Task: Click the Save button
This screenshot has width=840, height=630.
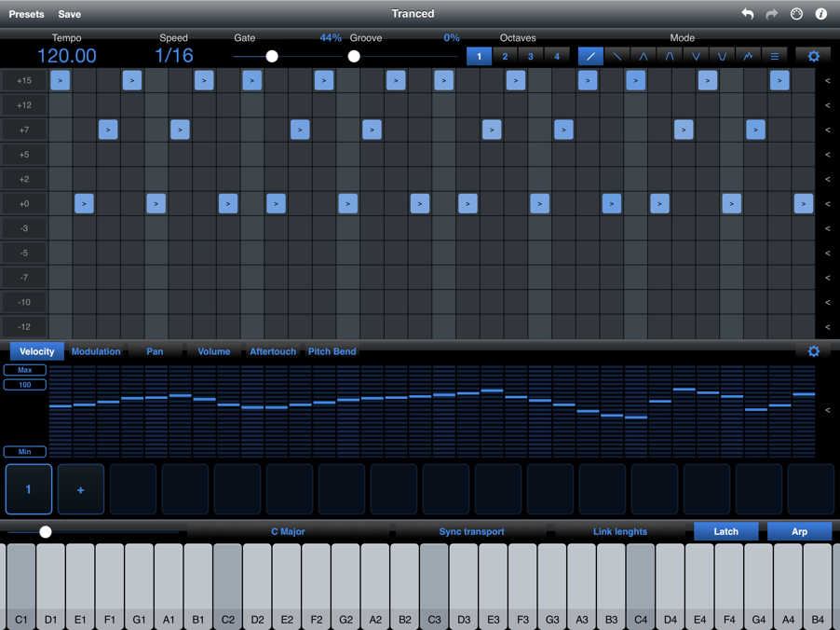Action: (x=69, y=14)
